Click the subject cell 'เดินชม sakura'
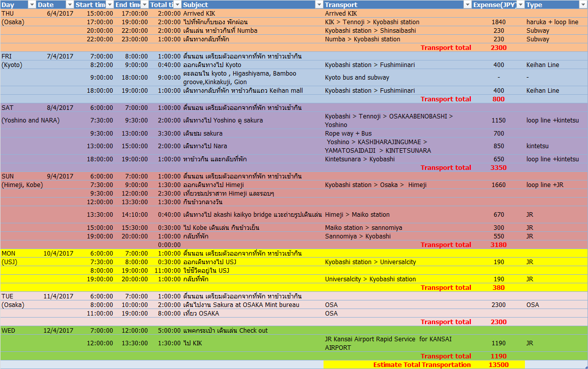Viewport: 588px width, 369px height. coord(203,134)
